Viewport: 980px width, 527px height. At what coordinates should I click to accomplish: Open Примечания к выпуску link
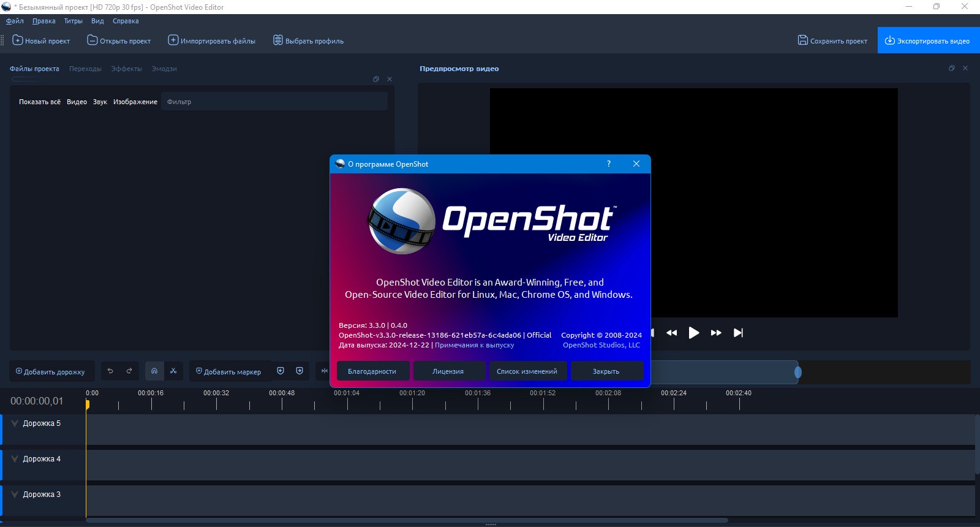[x=475, y=345]
